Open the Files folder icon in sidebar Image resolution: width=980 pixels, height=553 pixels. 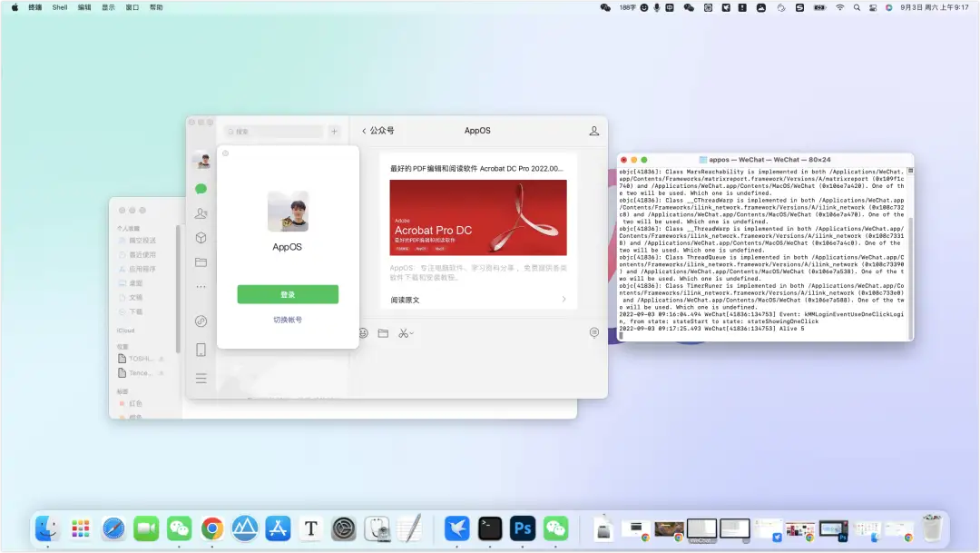point(201,262)
